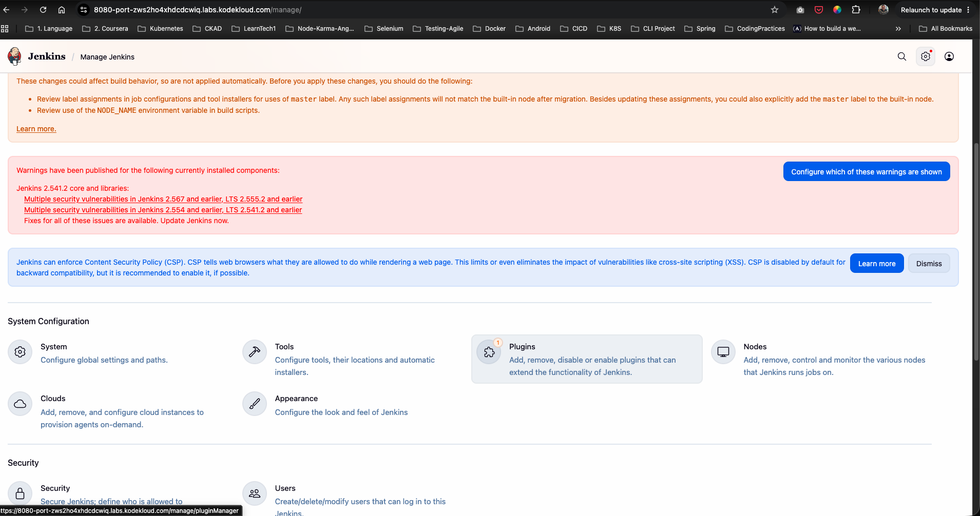Open the Appearance configuration title
980x516 pixels.
pyautogui.click(x=296, y=399)
